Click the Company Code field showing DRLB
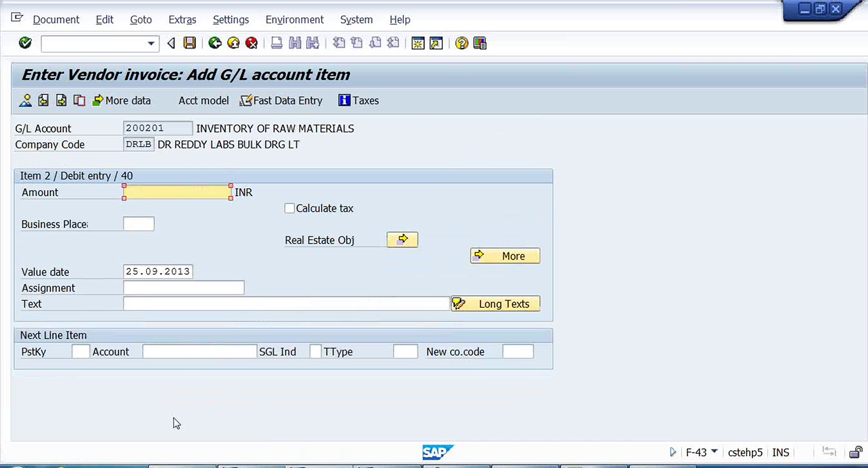Screen dimensions: 868x468 click(138, 144)
